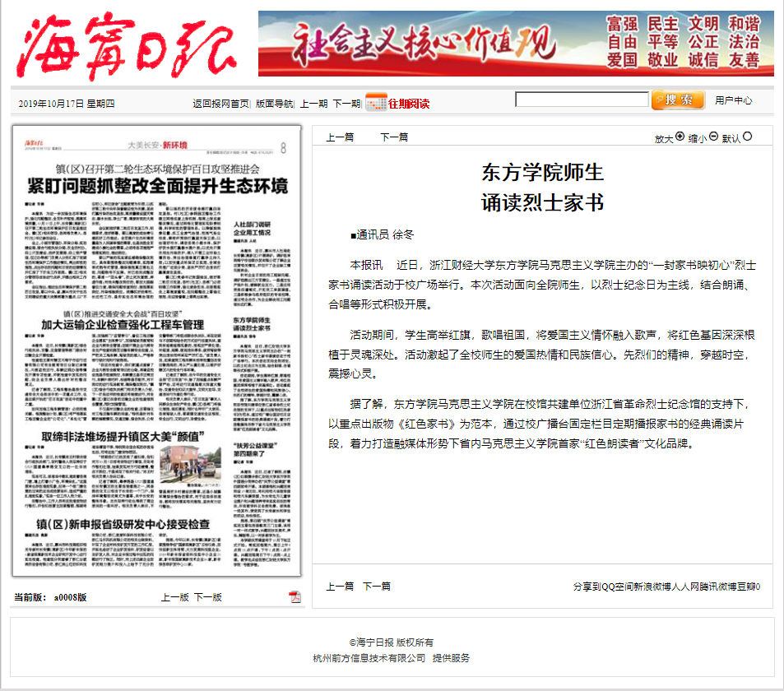
Task: Open headline 紧盯问题抓整改全面提升生态环境 in page preview
Action: tap(158, 186)
